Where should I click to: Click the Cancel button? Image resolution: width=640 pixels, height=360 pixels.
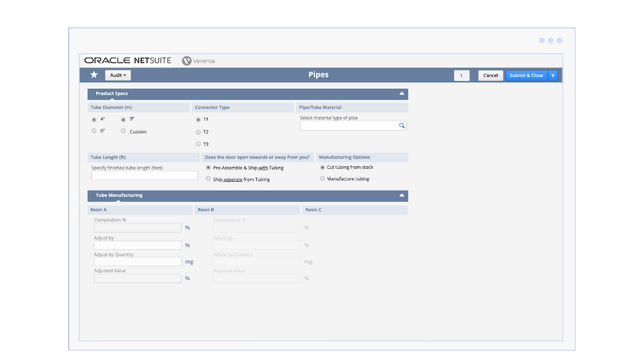tap(490, 76)
